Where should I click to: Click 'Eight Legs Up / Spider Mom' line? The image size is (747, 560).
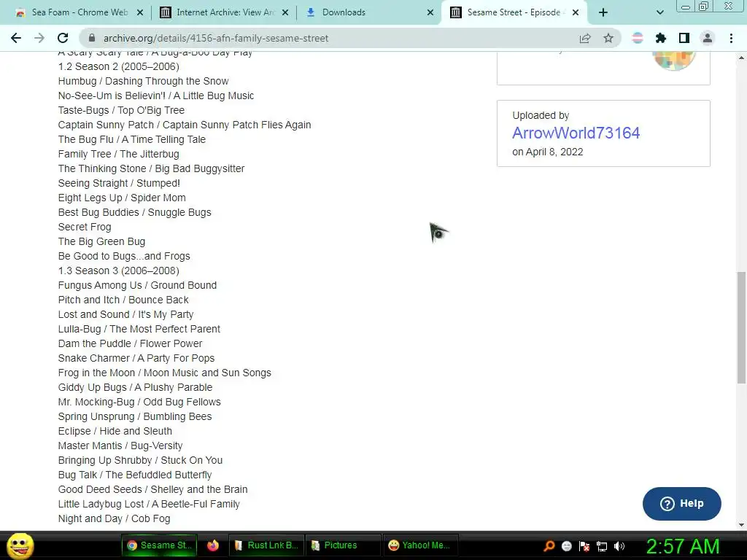122,198
